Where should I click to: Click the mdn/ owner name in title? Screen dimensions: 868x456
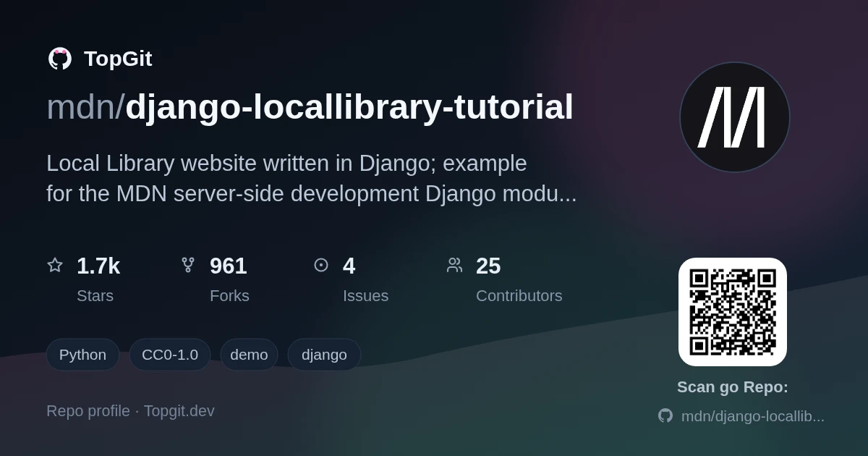tap(85, 107)
